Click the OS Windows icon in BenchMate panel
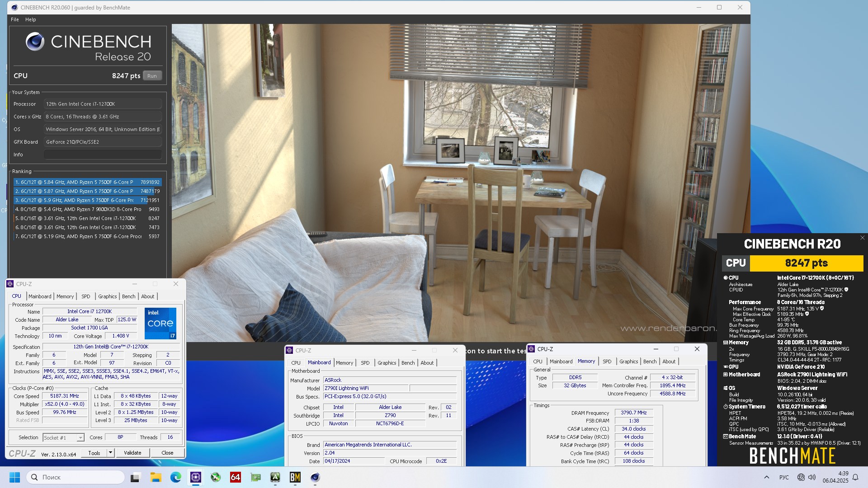 tap(726, 388)
